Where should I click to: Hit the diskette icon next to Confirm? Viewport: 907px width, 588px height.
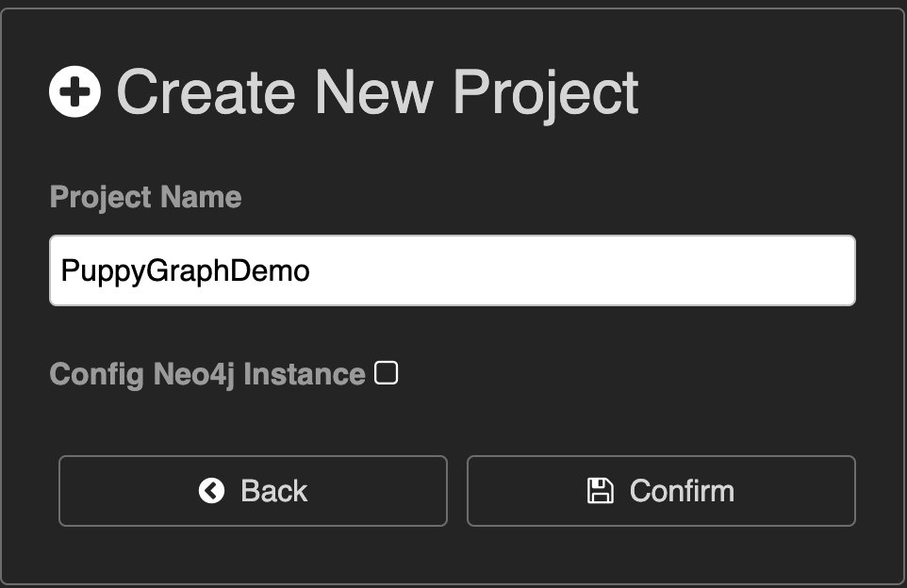click(601, 491)
